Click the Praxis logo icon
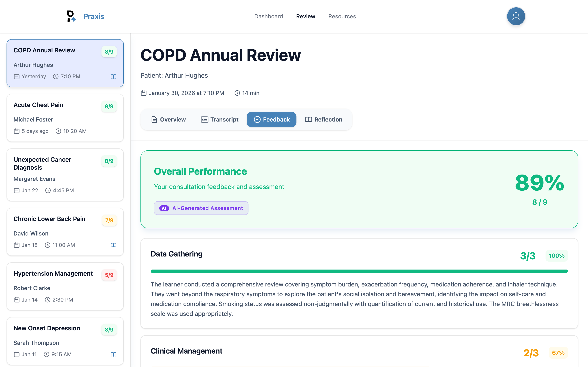588x367 pixels. coord(71,16)
